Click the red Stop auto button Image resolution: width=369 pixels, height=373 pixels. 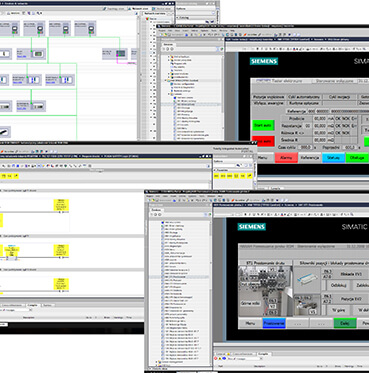(x=263, y=141)
